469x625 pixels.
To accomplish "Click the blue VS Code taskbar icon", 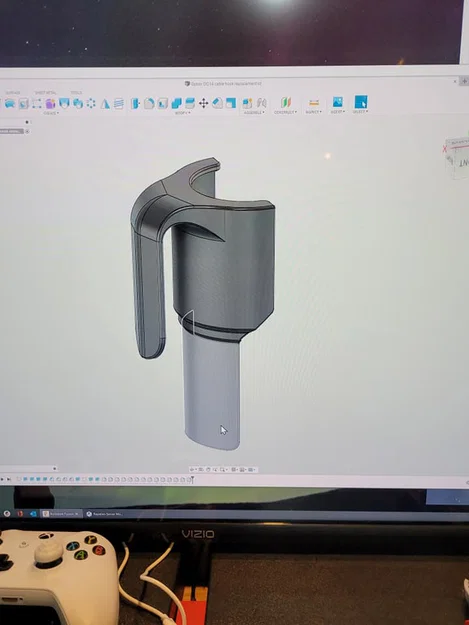I will tap(33, 514).
